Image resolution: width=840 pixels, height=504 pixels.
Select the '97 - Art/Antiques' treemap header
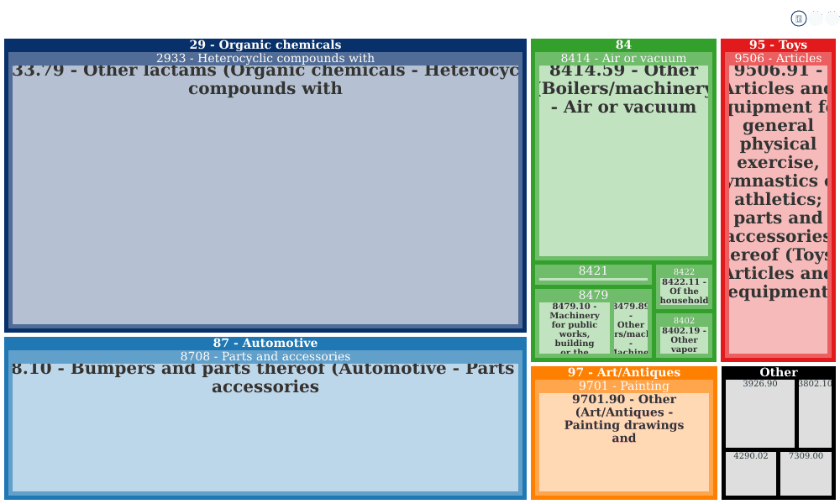pos(623,373)
